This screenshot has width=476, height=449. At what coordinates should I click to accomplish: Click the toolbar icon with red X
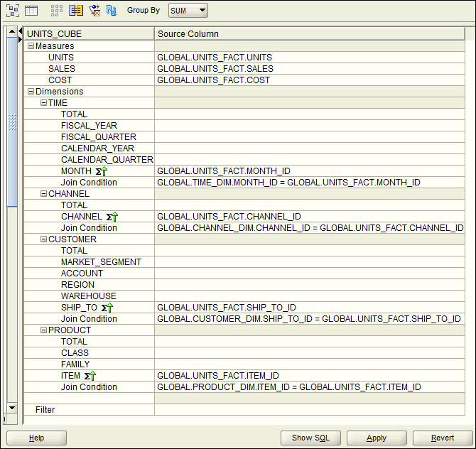[94, 10]
